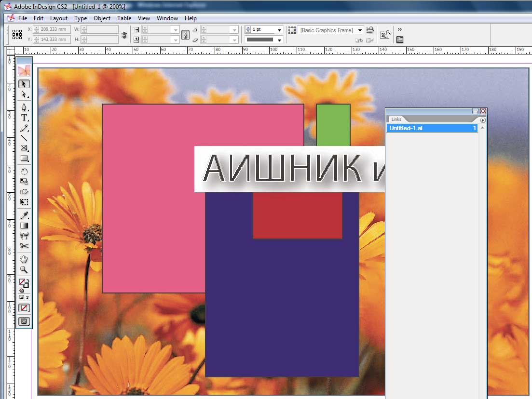Select the Type tool
This screenshot has width=532, height=399.
[x=24, y=118]
